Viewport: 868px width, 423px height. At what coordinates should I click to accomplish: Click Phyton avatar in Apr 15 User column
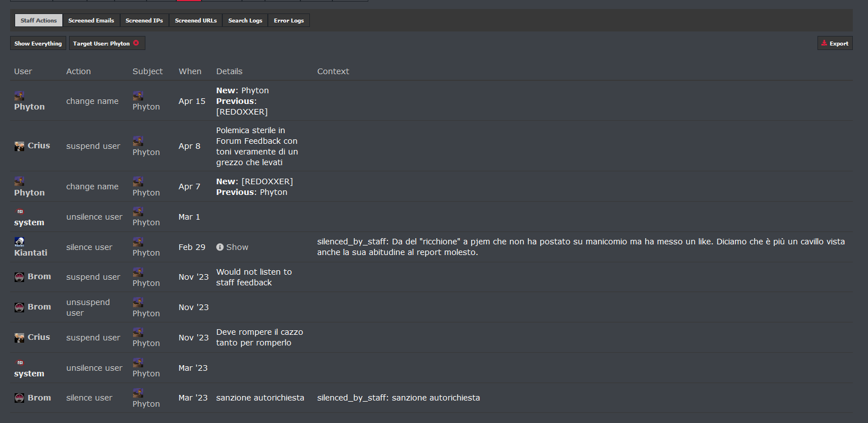(x=19, y=95)
